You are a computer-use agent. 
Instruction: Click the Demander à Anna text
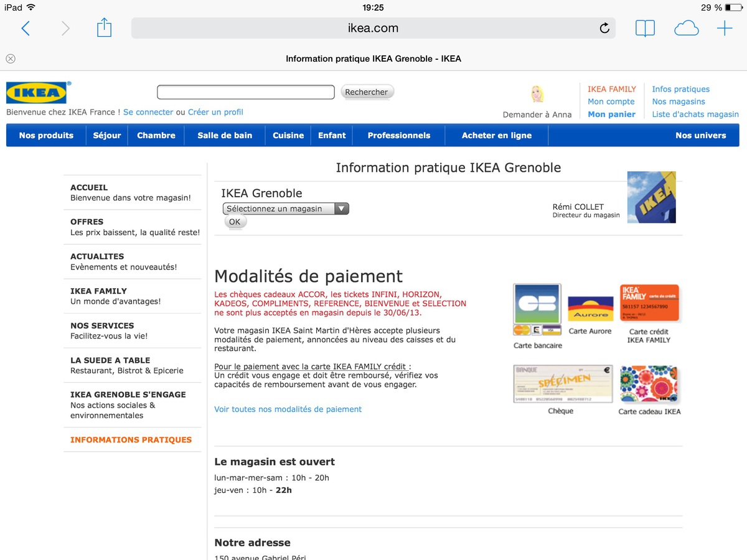537,114
